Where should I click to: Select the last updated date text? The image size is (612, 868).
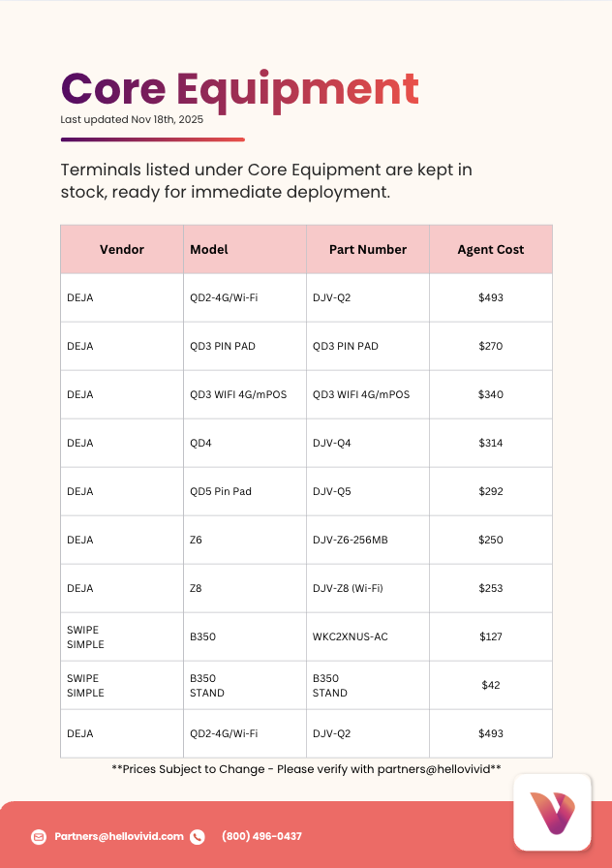(132, 120)
